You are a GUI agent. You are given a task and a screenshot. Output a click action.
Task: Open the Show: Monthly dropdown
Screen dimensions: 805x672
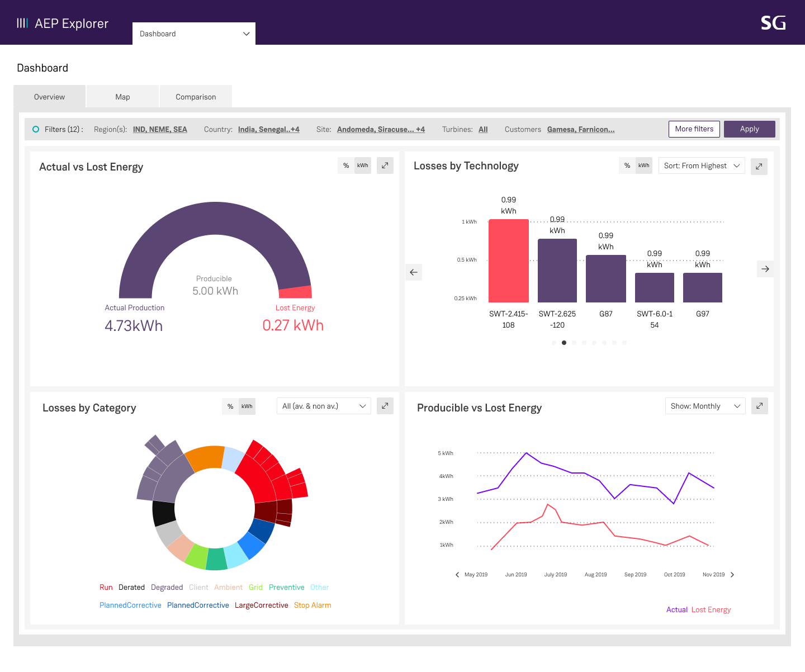coord(705,406)
